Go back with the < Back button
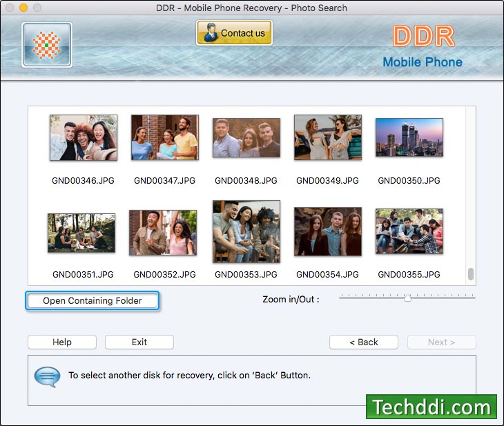Screen dimensions: 504x426 point(364,342)
